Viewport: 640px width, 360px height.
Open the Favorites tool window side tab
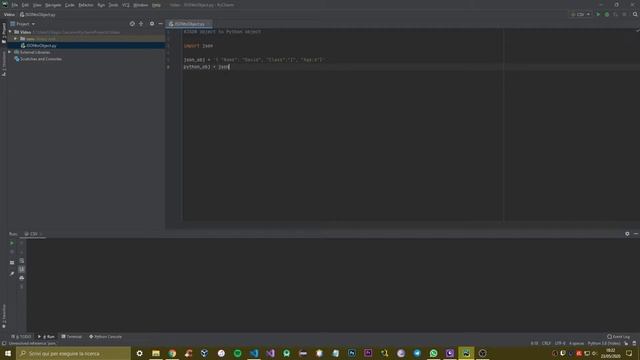tap(4, 316)
